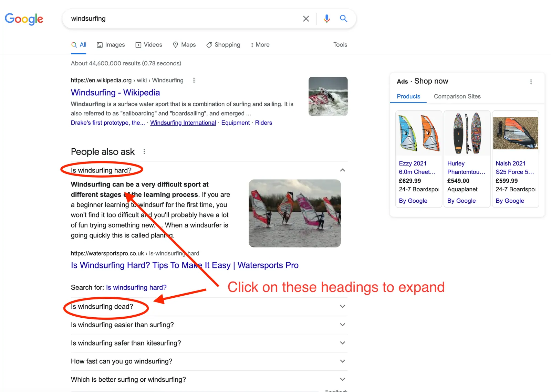Switch to the Videos tab
The height and width of the screenshot is (392, 551).
tap(149, 45)
